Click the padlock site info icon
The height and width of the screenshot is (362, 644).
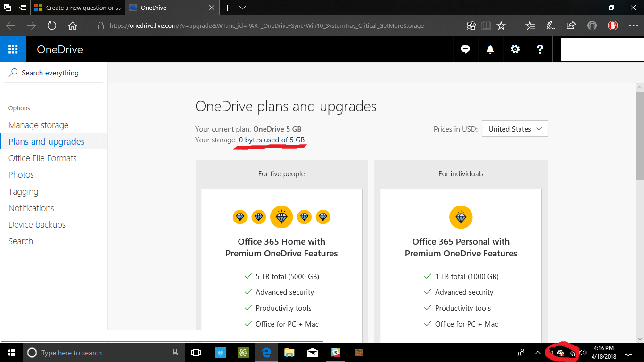[x=100, y=26]
